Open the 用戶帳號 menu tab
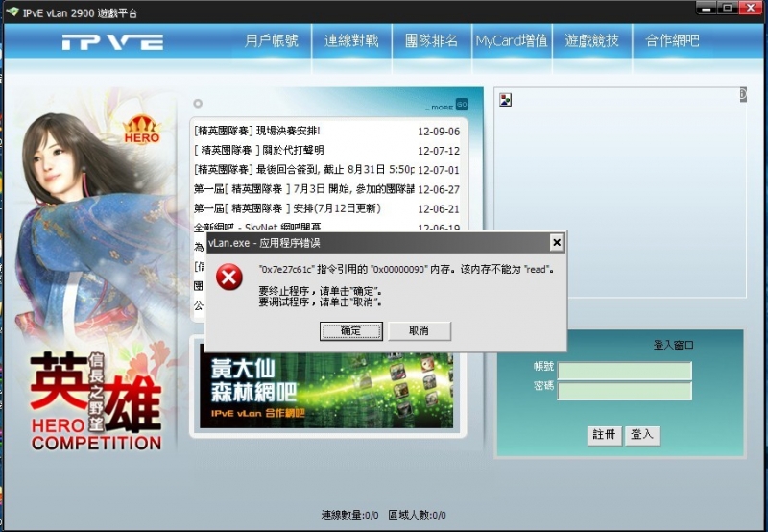 272,40
